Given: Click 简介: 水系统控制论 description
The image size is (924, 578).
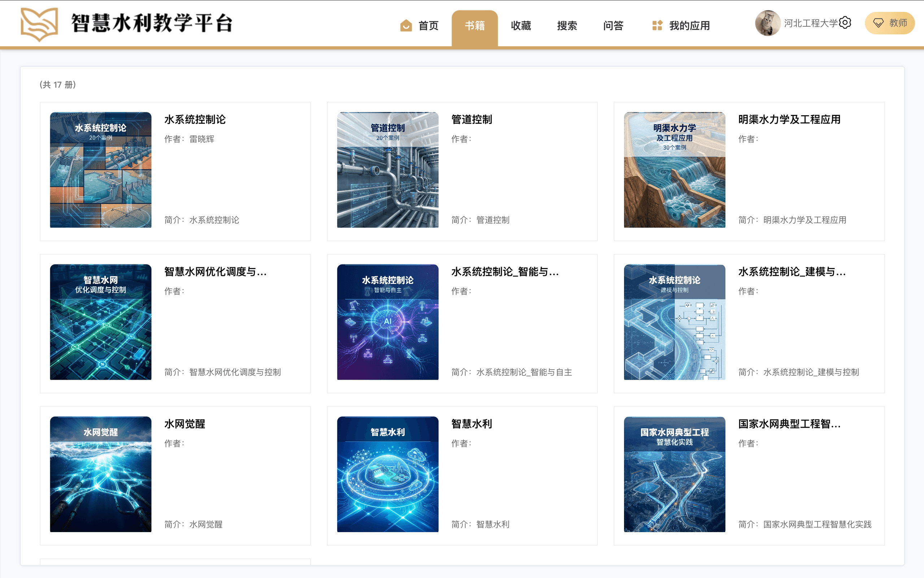Looking at the screenshot, I should click(x=202, y=220).
